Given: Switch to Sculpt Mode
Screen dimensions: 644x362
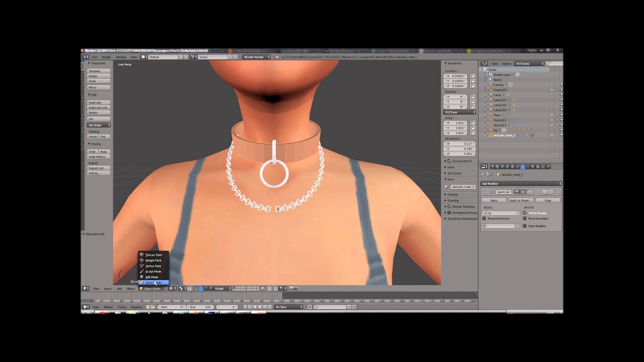Looking at the screenshot, I should click(x=153, y=271).
